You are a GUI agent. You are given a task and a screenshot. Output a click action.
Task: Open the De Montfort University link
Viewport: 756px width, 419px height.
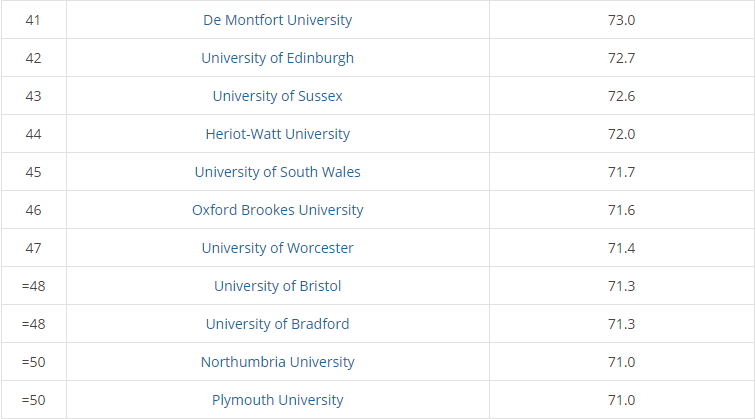[277, 20]
